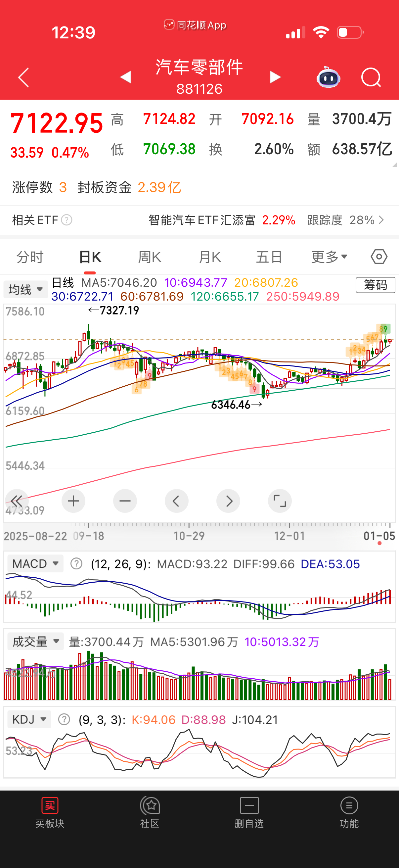
Task: Tap the 额 638.57亿 turnover amount
Action: point(349,149)
